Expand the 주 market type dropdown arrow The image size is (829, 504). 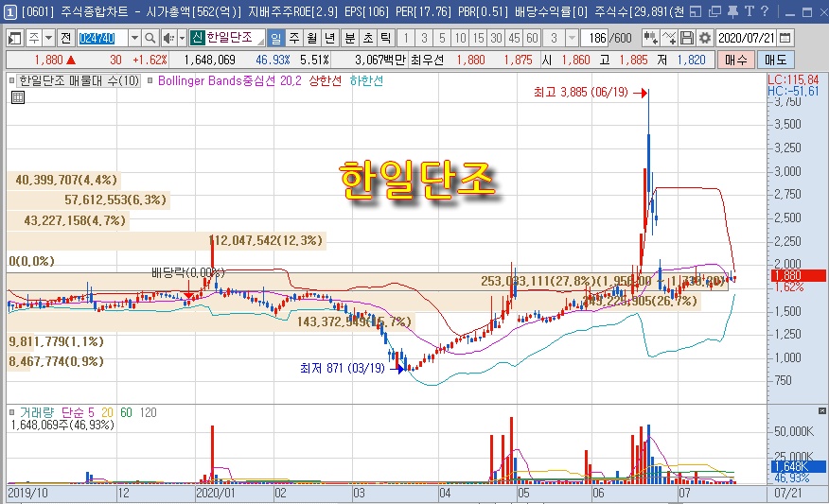[x=48, y=38]
